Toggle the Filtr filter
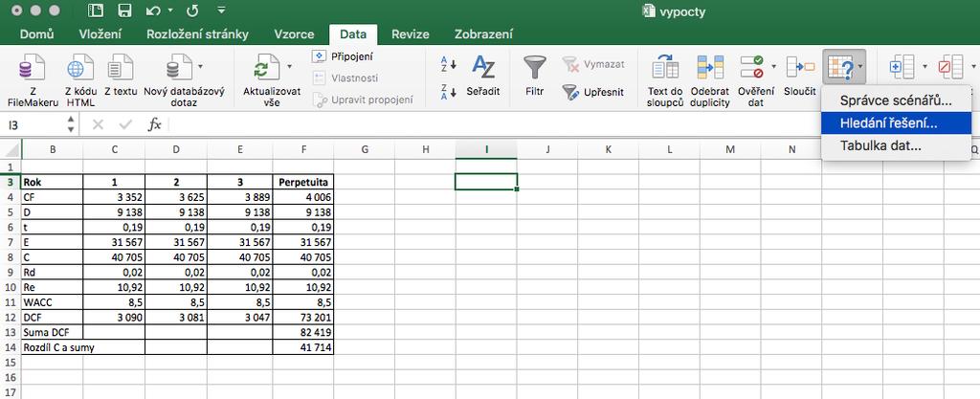 (x=534, y=77)
